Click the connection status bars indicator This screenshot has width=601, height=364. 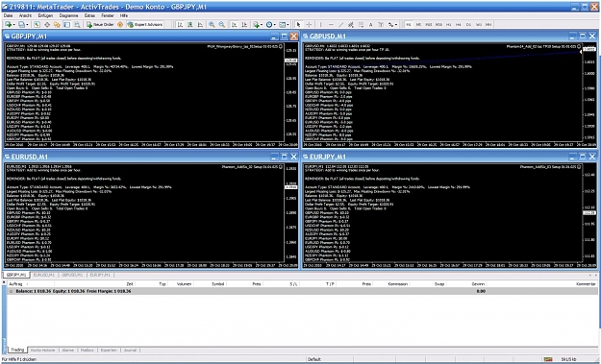coord(548,359)
